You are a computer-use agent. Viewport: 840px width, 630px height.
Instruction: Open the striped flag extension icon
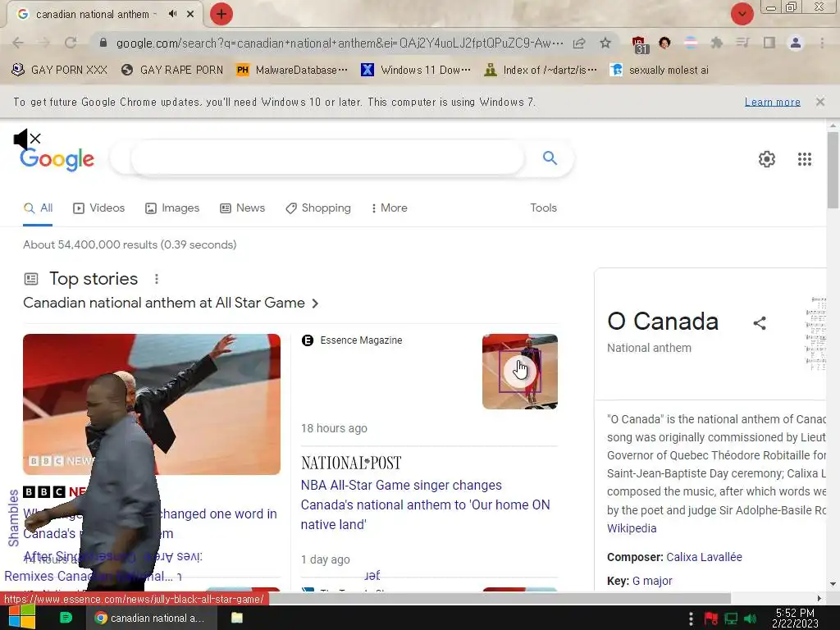(x=691, y=43)
